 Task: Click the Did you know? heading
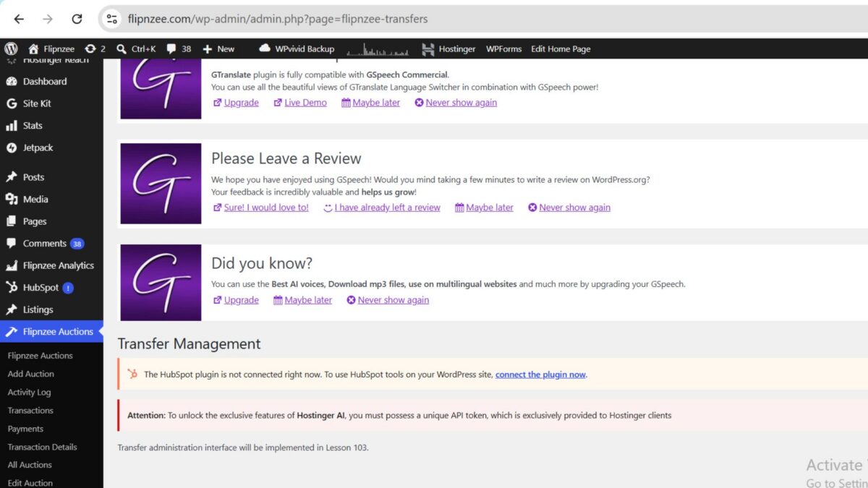262,263
